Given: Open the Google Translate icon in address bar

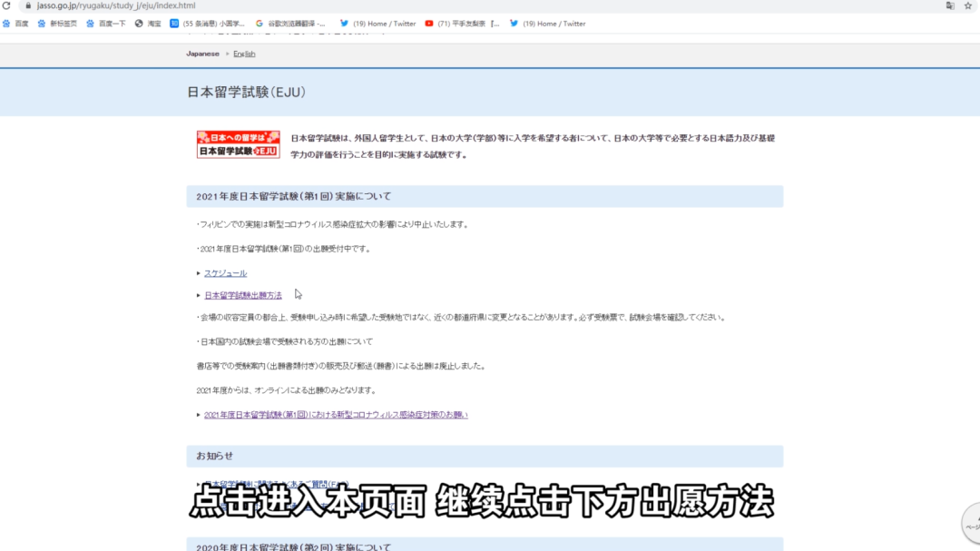Looking at the screenshot, I should 950,5.
